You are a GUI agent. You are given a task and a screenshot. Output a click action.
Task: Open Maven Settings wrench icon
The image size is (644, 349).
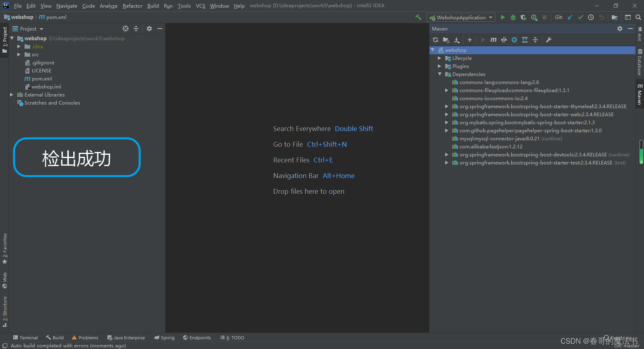pyautogui.click(x=549, y=40)
